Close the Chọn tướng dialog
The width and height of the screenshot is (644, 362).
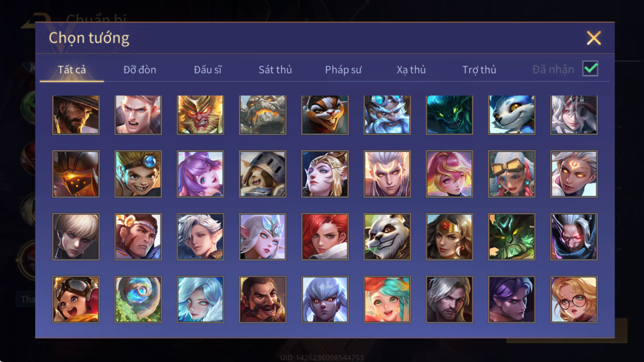[594, 38]
